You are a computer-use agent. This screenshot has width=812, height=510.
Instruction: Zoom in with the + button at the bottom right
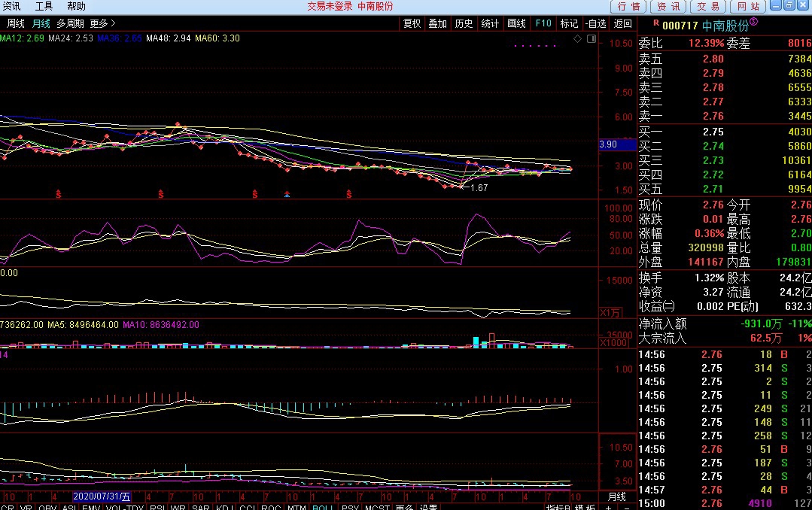608,507
